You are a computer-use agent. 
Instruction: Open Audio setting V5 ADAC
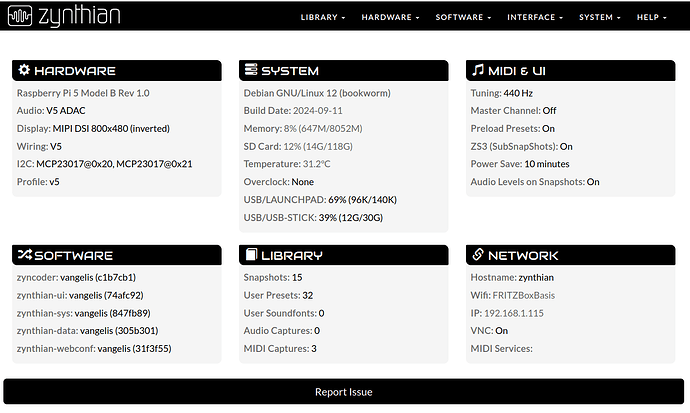point(66,110)
